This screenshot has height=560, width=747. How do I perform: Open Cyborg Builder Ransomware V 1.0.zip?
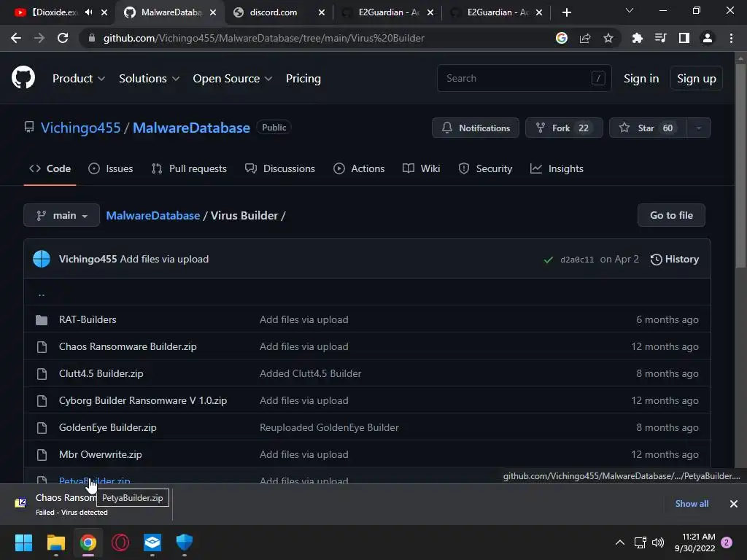click(x=143, y=400)
